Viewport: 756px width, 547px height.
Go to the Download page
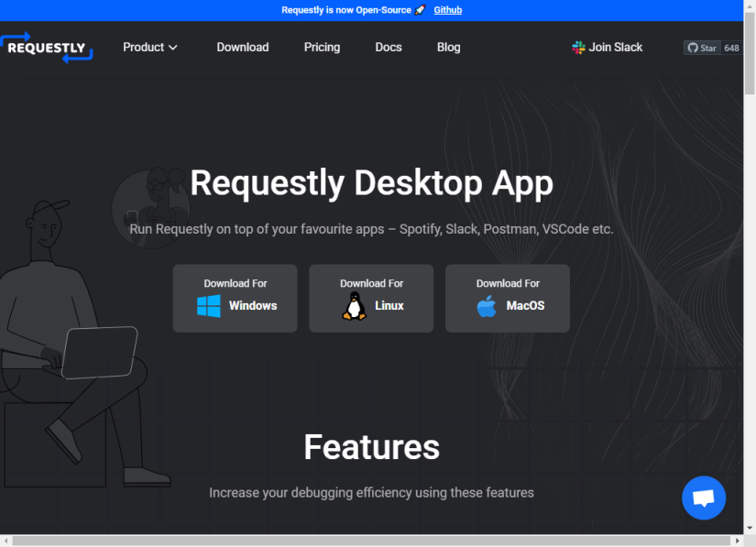pyautogui.click(x=243, y=48)
